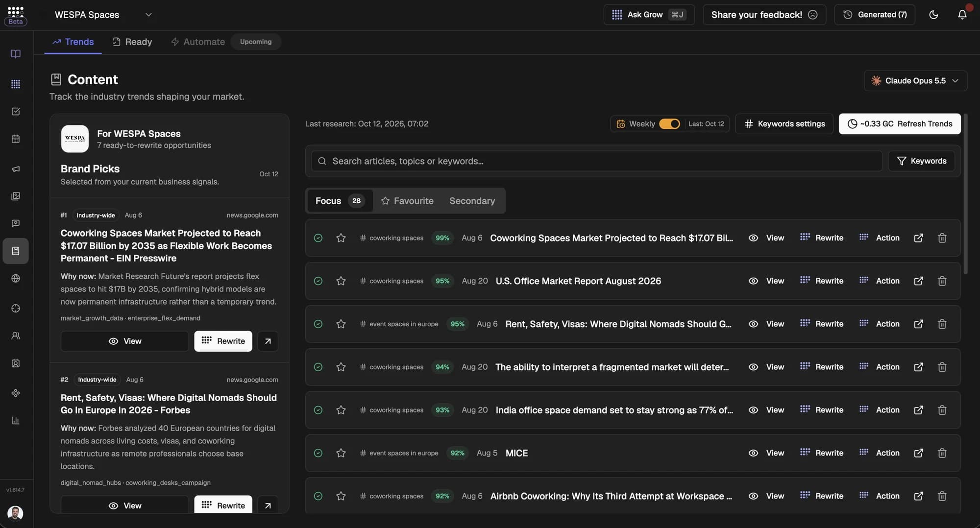
Task: Toggle the Weekly schedule switch
Action: pyautogui.click(x=669, y=124)
